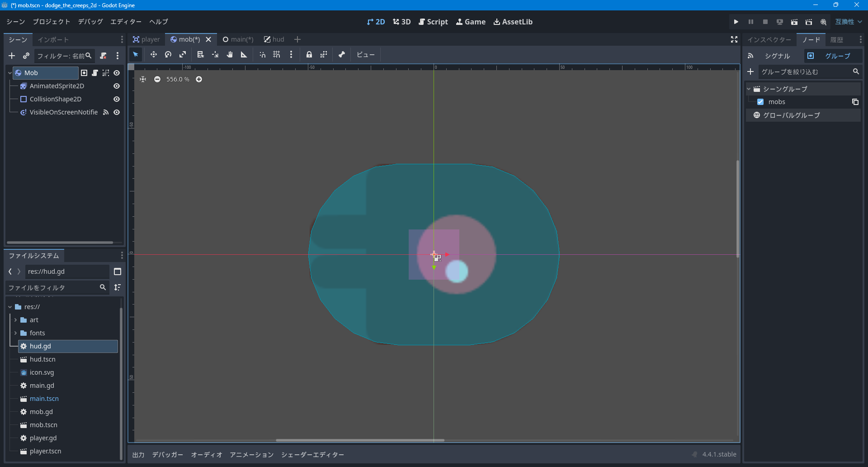The width and height of the screenshot is (868, 467).
Task: Activate the Pan (hand) tool
Action: (230, 55)
